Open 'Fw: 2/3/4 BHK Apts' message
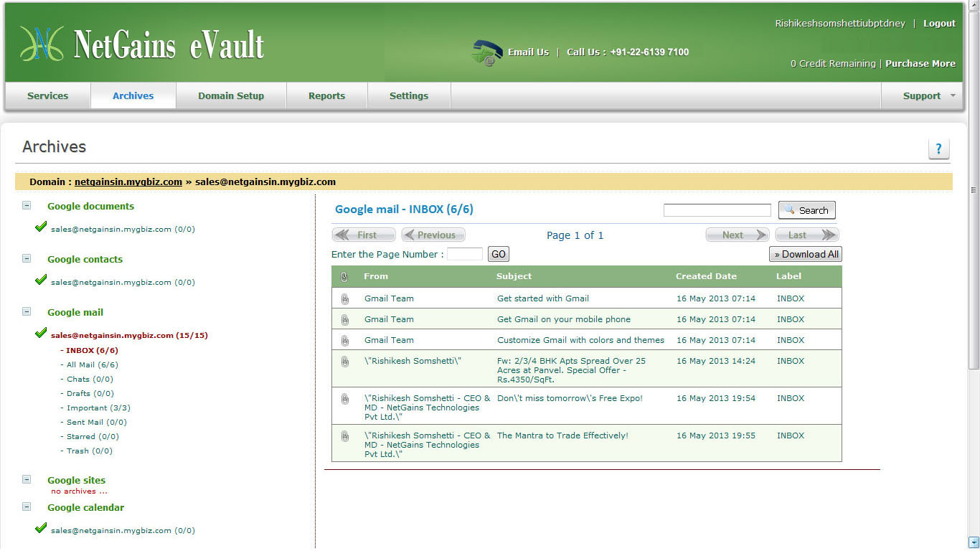980x551 pixels. point(571,370)
